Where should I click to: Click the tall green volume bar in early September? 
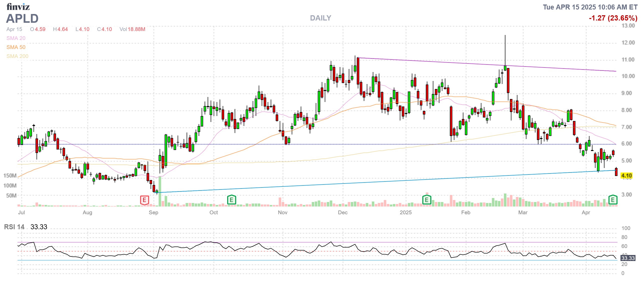160,191
